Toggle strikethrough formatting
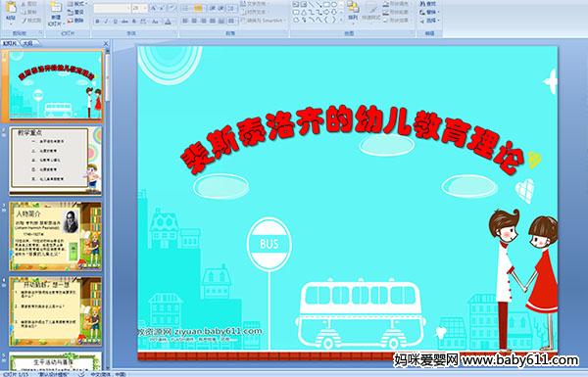 124,22
